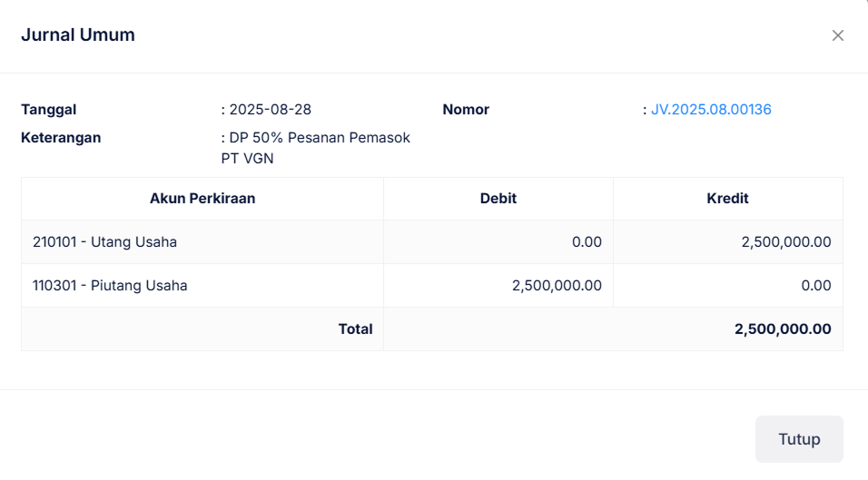Screen dimensions: 868x480
Task: Click Utang Usaha debit value 0.00
Action: click(x=587, y=242)
